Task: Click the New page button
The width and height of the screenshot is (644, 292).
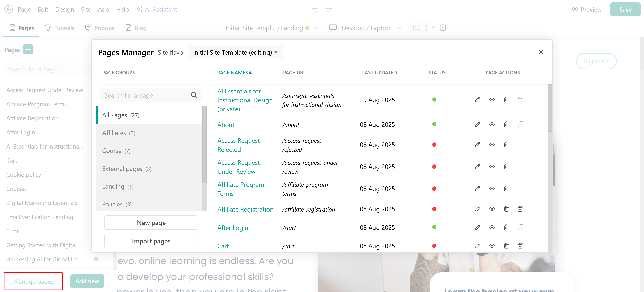Action: [151, 223]
